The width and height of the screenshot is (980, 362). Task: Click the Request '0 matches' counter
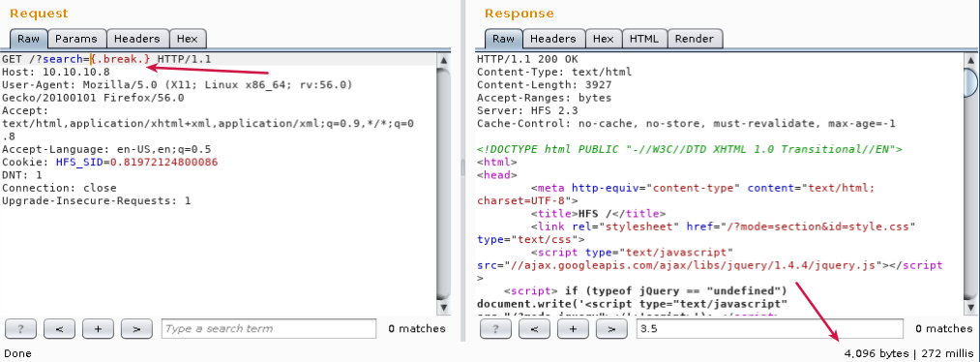[416, 328]
